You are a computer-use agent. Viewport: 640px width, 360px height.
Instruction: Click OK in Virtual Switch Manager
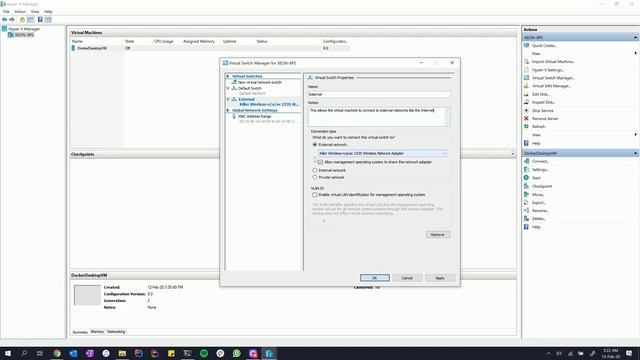tap(375, 278)
